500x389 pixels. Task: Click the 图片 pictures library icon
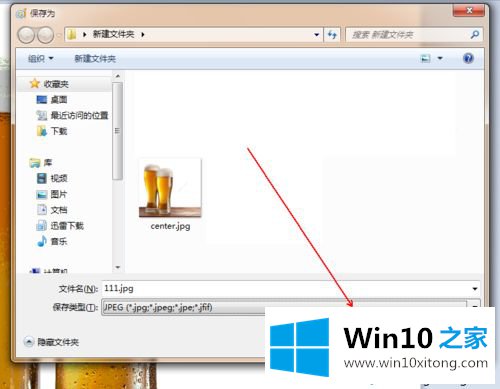pyautogui.click(x=42, y=194)
